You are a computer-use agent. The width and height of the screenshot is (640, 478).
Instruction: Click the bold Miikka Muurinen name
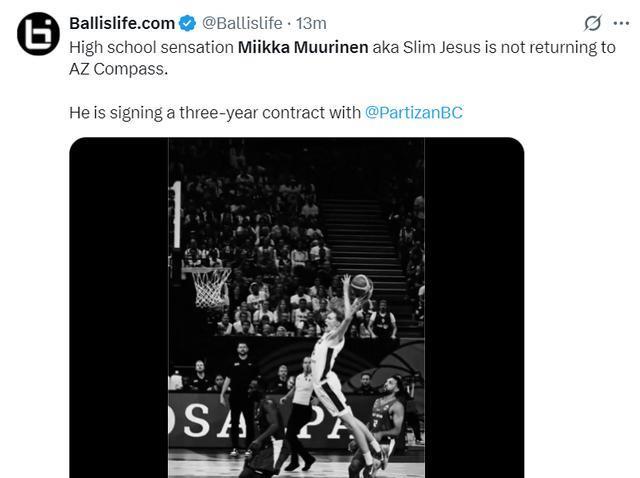point(302,47)
